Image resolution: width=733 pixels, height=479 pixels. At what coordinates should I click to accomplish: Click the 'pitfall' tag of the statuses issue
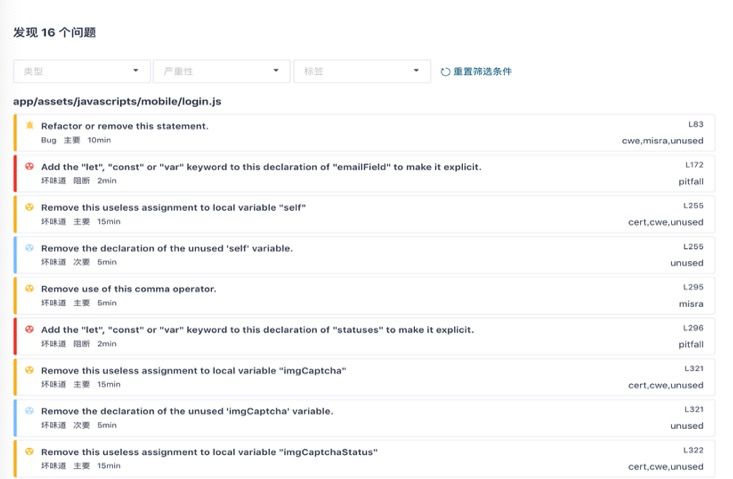coord(691,344)
